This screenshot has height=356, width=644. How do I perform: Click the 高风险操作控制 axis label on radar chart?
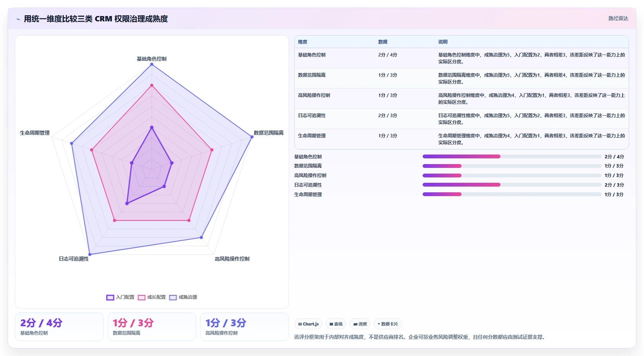[232, 259]
